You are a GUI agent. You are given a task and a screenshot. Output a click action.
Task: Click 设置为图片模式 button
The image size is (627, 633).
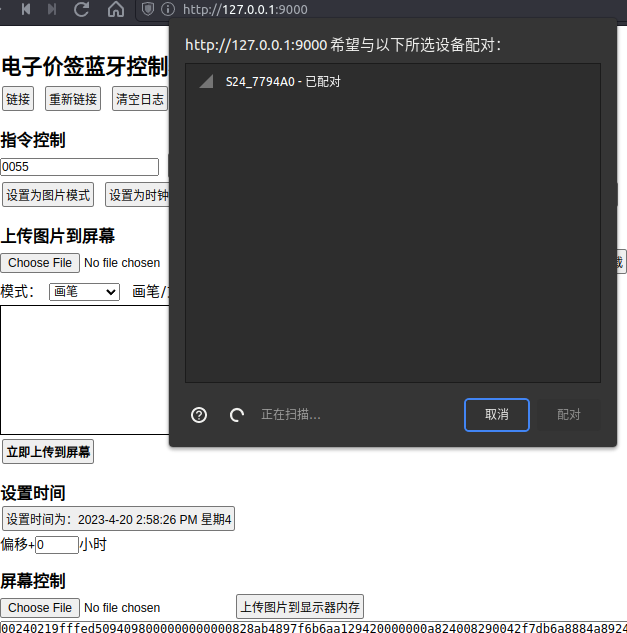[x=48, y=195]
